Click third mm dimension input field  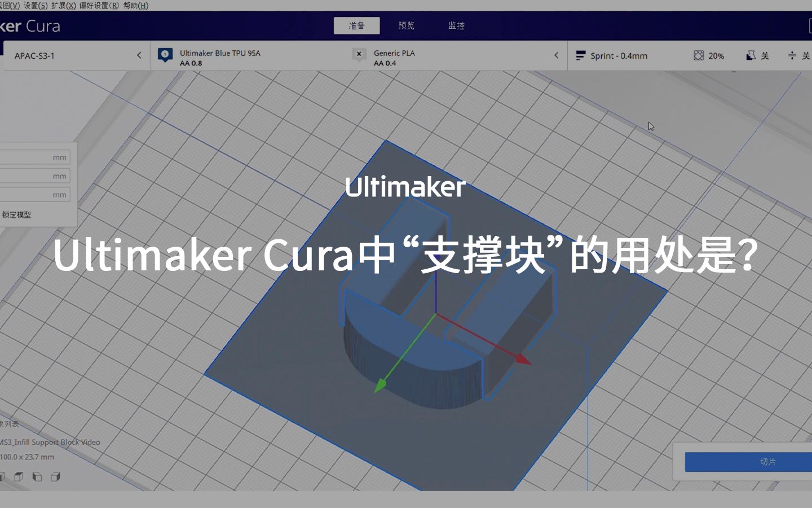(x=34, y=195)
